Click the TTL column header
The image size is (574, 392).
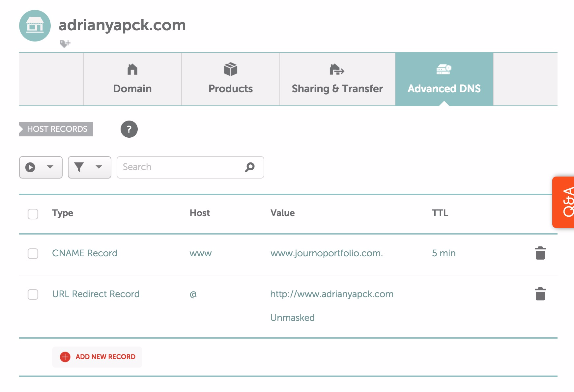pyautogui.click(x=440, y=213)
